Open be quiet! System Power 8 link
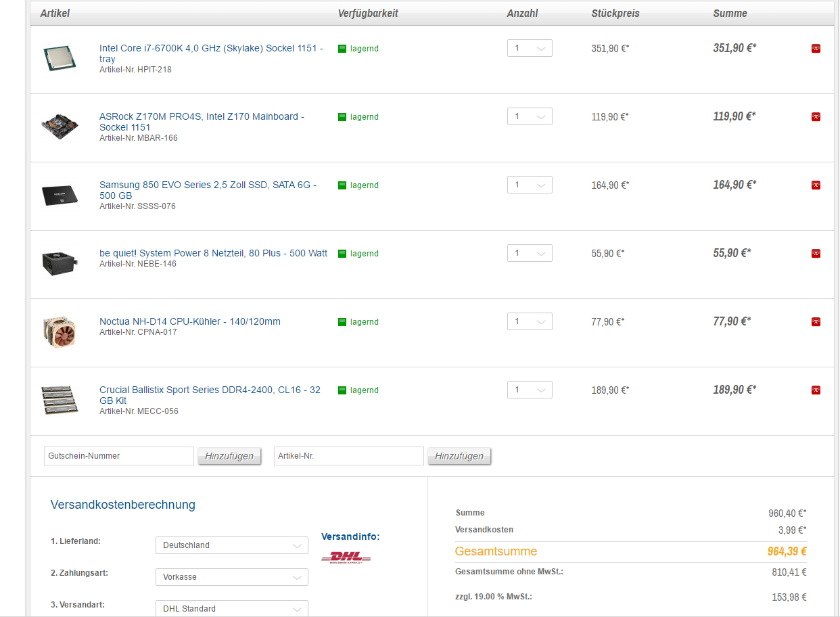Screen dimensions: 840x617 tap(213, 253)
